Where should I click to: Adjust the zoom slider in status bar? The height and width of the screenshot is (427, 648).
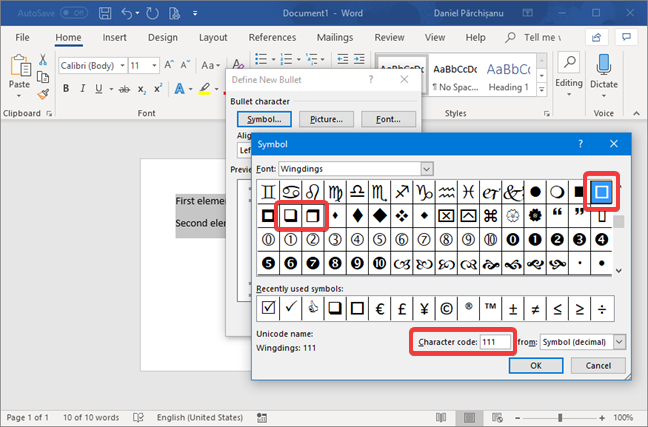560,417
